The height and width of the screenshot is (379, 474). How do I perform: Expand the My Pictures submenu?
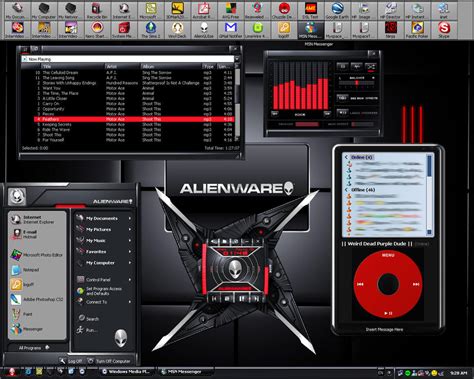(x=130, y=229)
